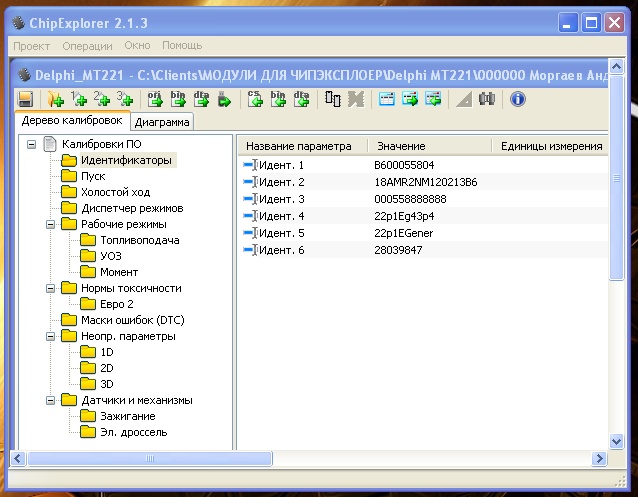The image size is (638, 497).
Task: Open the Операции menu
Action: tap(87, 45)
